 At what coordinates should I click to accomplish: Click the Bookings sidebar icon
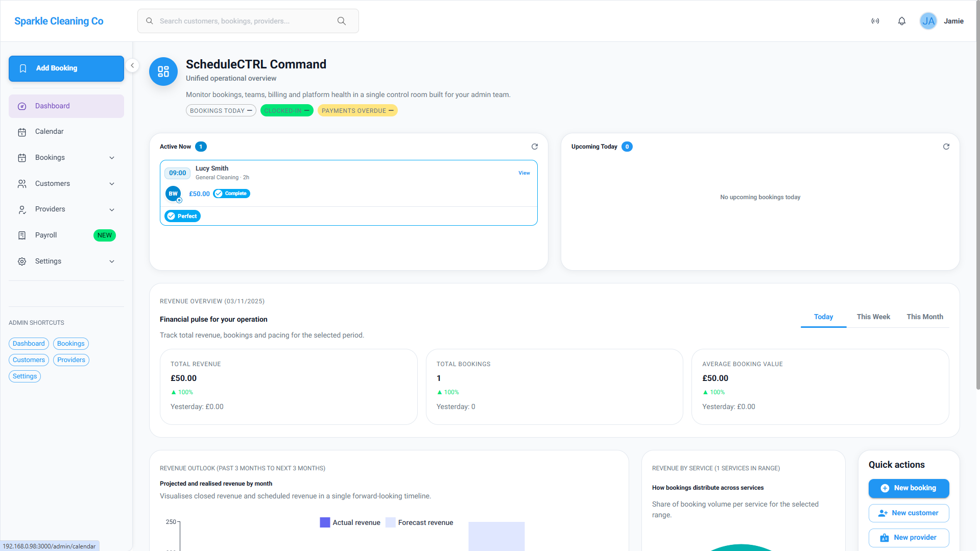[22, 158]
